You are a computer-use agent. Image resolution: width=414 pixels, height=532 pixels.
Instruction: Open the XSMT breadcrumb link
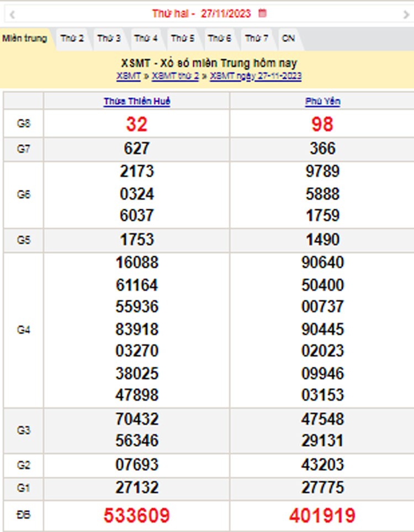pos(129,76)
